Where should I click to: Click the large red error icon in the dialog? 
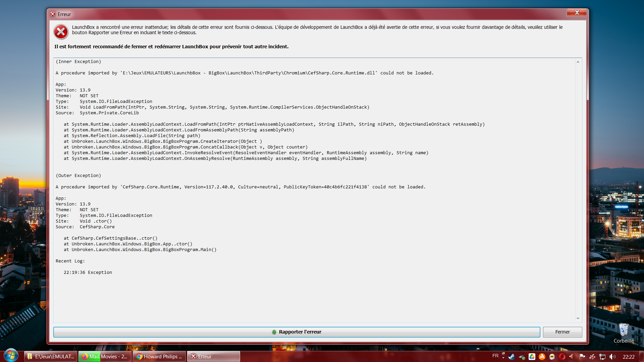[x=61, y=32]
